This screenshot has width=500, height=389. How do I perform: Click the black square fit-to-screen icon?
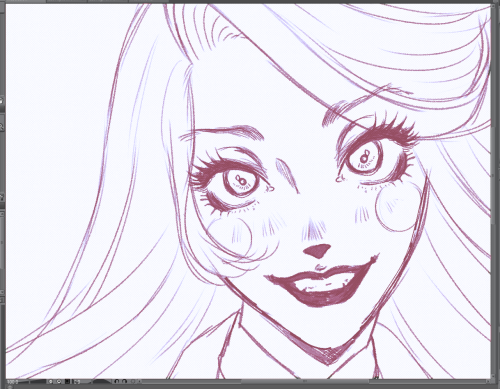67,381
